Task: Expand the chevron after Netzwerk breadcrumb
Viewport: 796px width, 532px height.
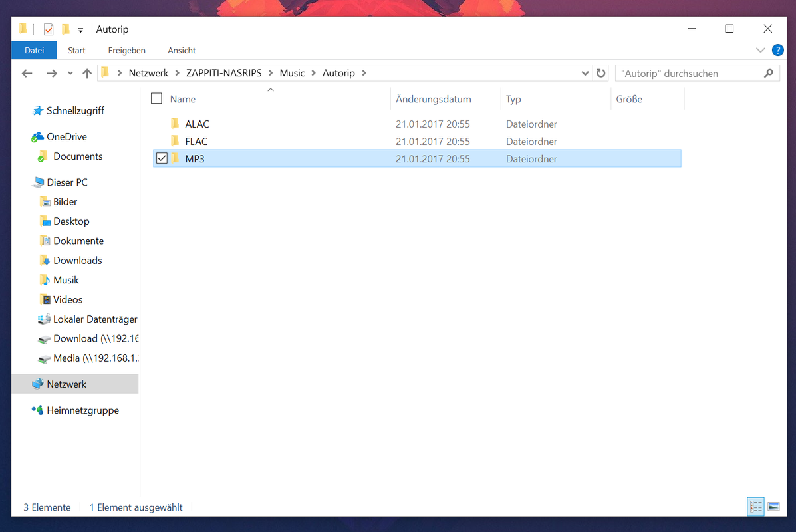Action: [x=177, y=73]
